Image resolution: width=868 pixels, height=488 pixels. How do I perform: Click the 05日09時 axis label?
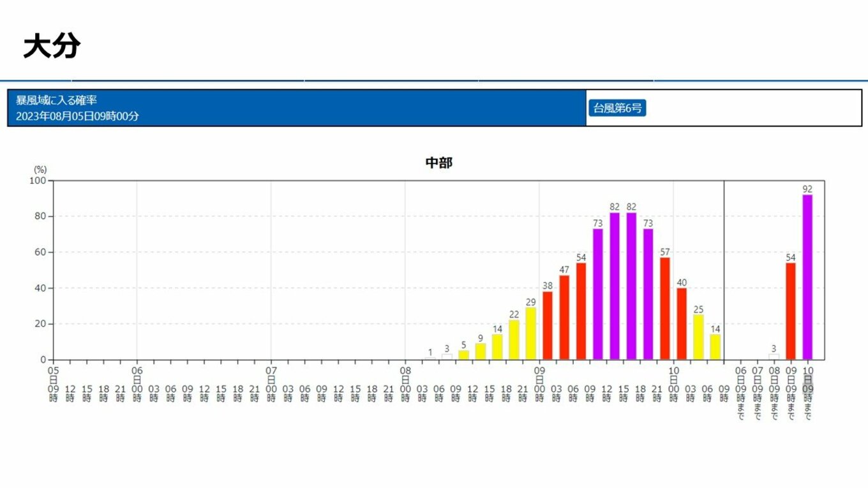(x=54, y=383)
